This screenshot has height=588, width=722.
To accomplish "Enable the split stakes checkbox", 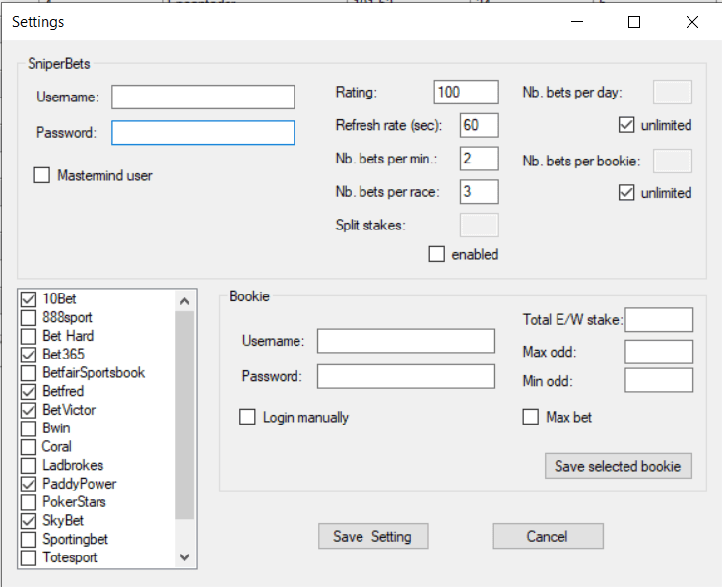I will (x=437, y=254).
